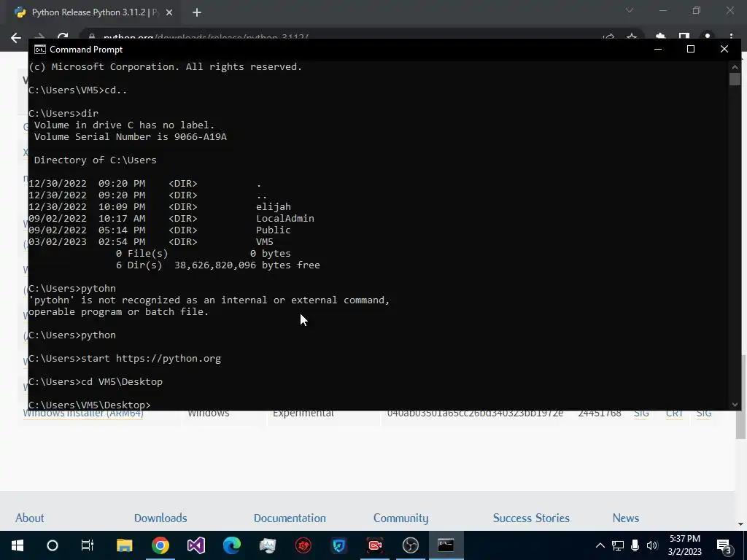Close the Command Prompt window
This screenshot has width=747, height=560.
point(724,49)
